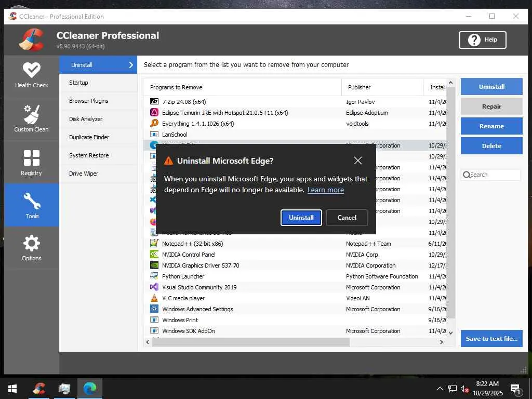Click the Igor Pavlov publisher cell
The image size is (532, 399).
pos(361,102)
